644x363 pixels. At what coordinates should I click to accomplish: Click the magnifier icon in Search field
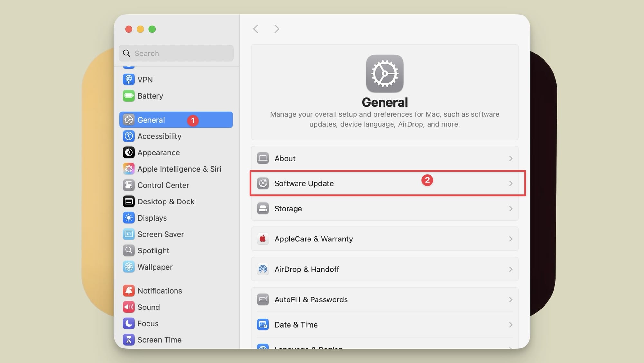tap(127, 53)
